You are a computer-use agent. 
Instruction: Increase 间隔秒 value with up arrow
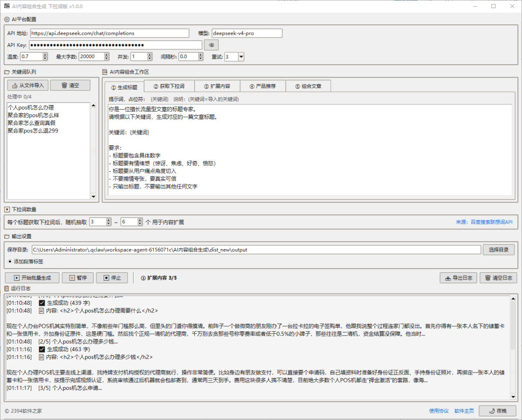tap(200, 55)
